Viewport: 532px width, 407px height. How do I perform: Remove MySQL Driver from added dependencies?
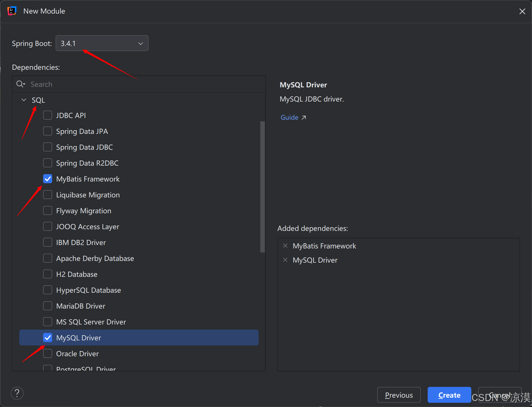285,260
